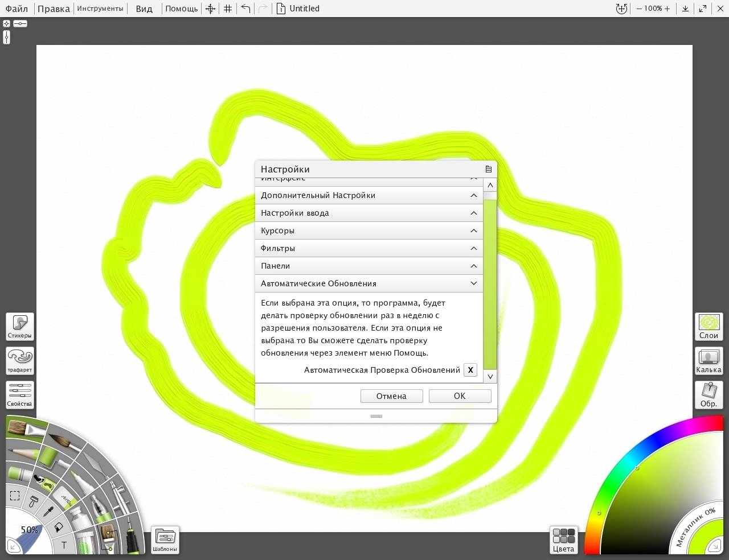Expand Настройки ввода section

click(x=369, y=213)
